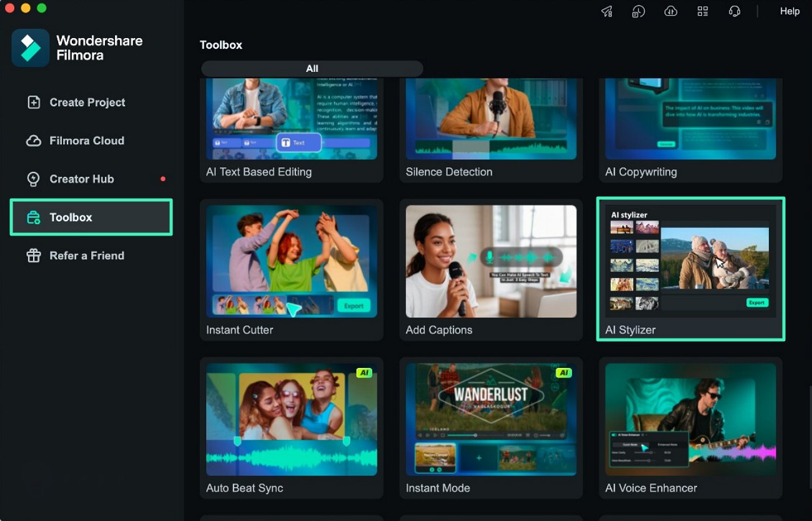Choose the AI Stylizer tool card

[691, 269]
